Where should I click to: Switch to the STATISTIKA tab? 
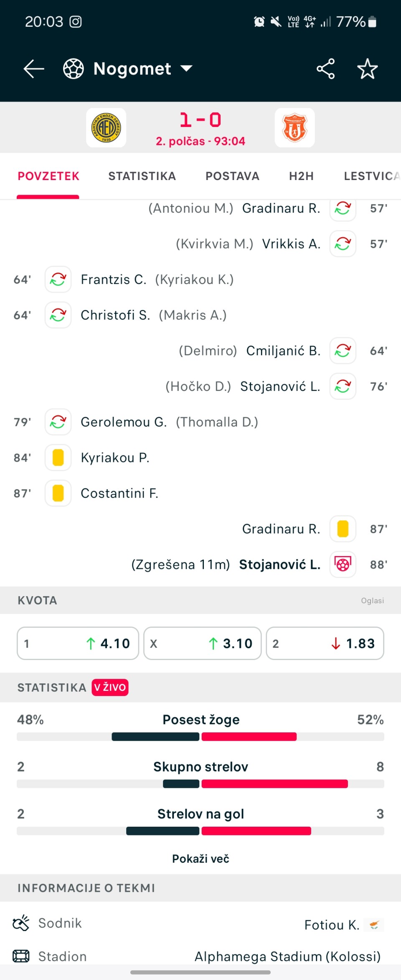click(142, 176)
